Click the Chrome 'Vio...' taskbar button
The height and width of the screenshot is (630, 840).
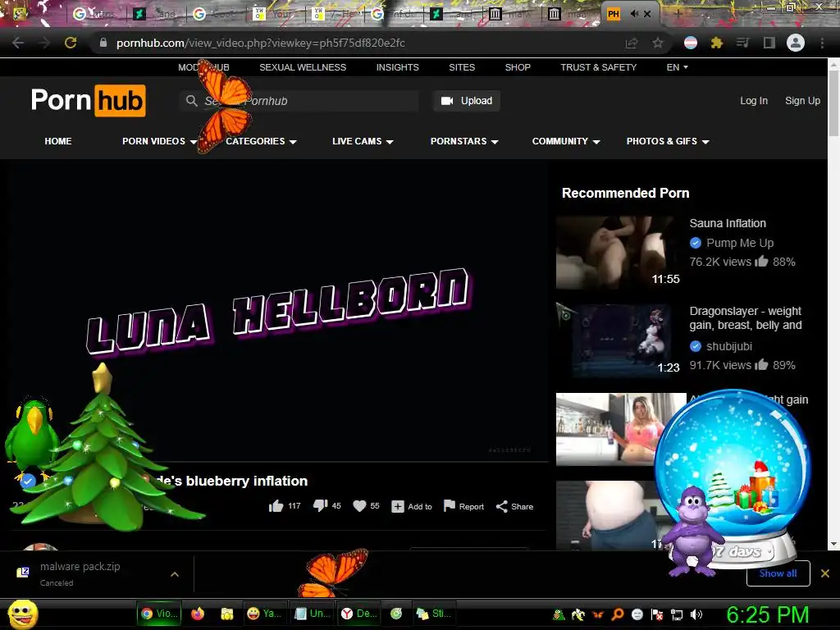pyautogui.click(x=159, y=614)
